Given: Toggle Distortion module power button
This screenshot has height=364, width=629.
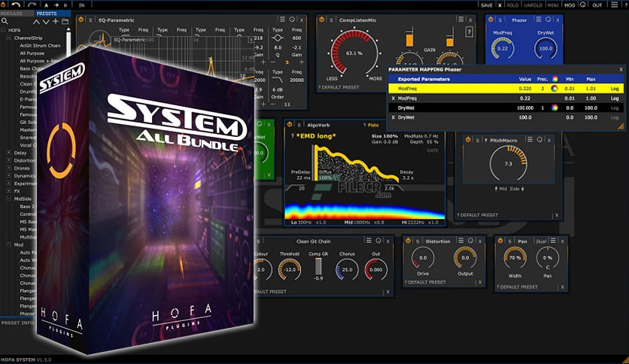Looking at the screenshot, I should click(408, 241).
